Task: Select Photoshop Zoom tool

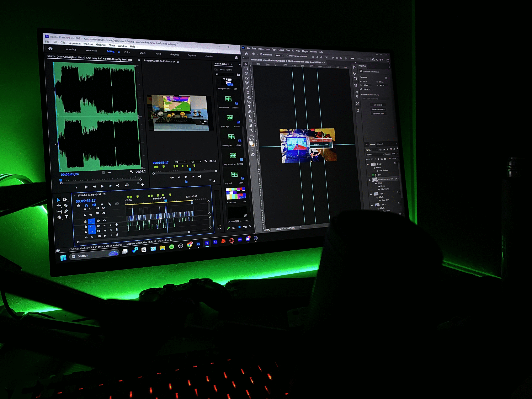Action: click(x=251, y=130)
